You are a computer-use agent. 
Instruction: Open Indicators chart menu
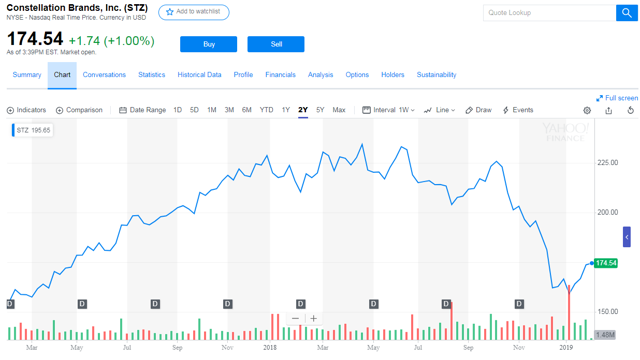point(27,110)
